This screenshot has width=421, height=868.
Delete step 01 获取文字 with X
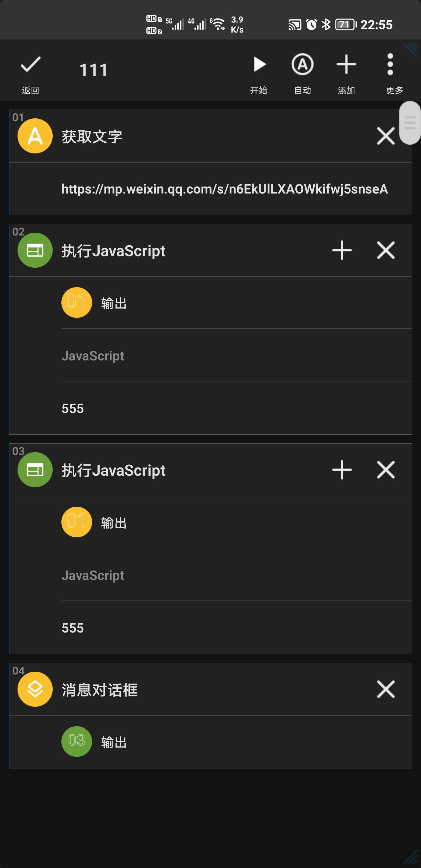pyautogui.click(x=386, y=136)
